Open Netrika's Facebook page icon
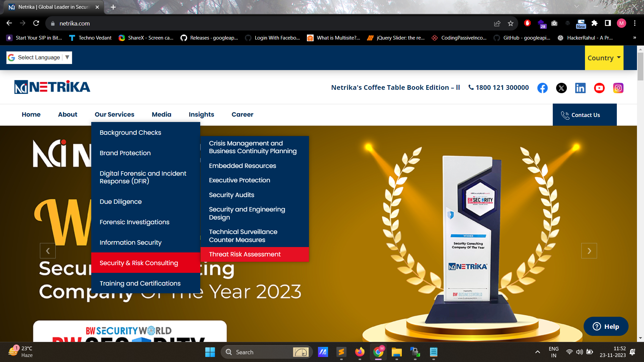The height and width of the screenshot is (362, 644). [542, 88]
